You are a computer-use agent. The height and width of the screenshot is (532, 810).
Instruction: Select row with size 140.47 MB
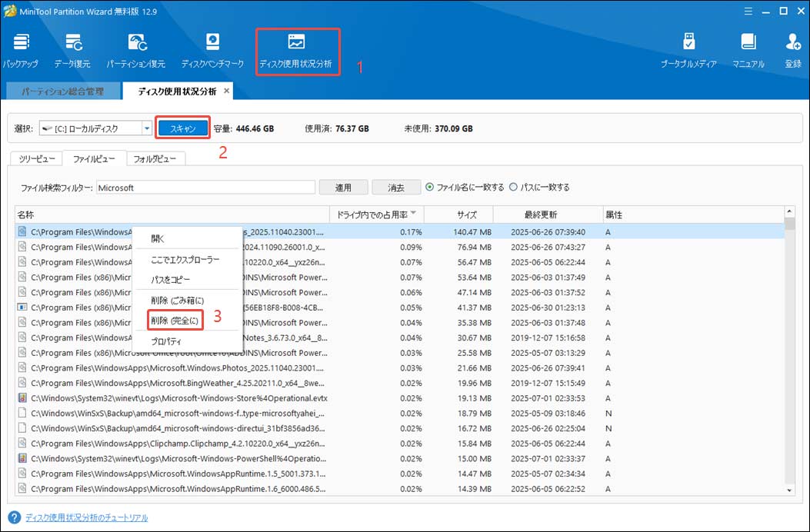[x=399, y=232]
